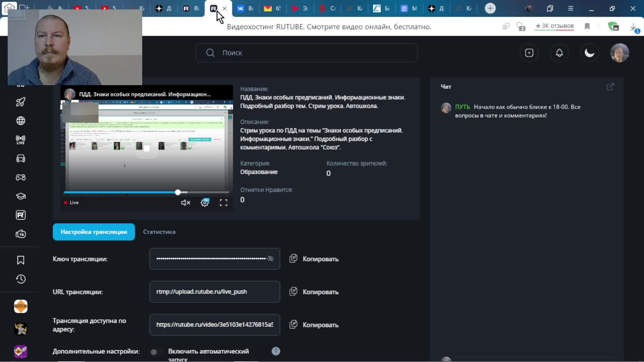Screen dimensions: 644x362
Task: Copy the URL трансляции value
Action: (314, 292)
